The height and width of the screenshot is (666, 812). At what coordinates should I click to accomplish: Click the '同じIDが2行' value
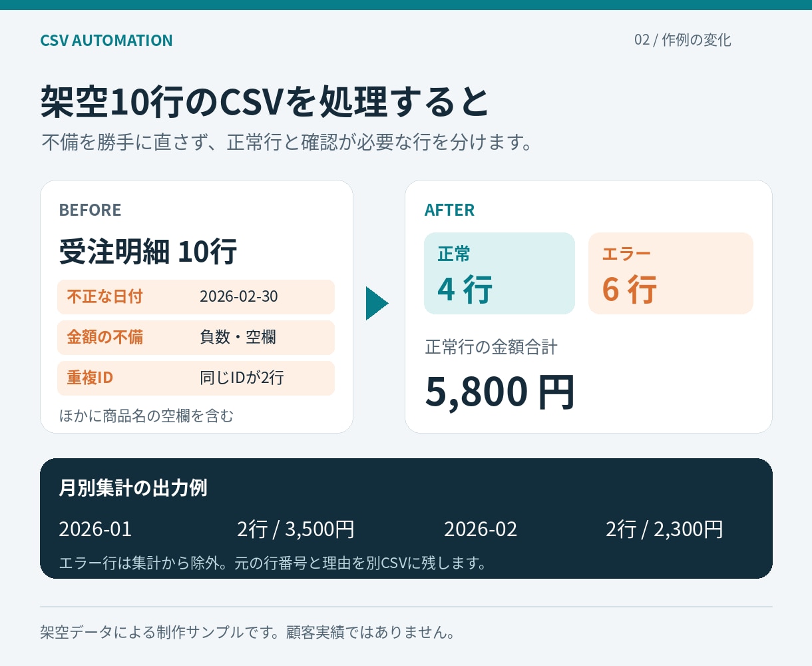coord(242,378)
